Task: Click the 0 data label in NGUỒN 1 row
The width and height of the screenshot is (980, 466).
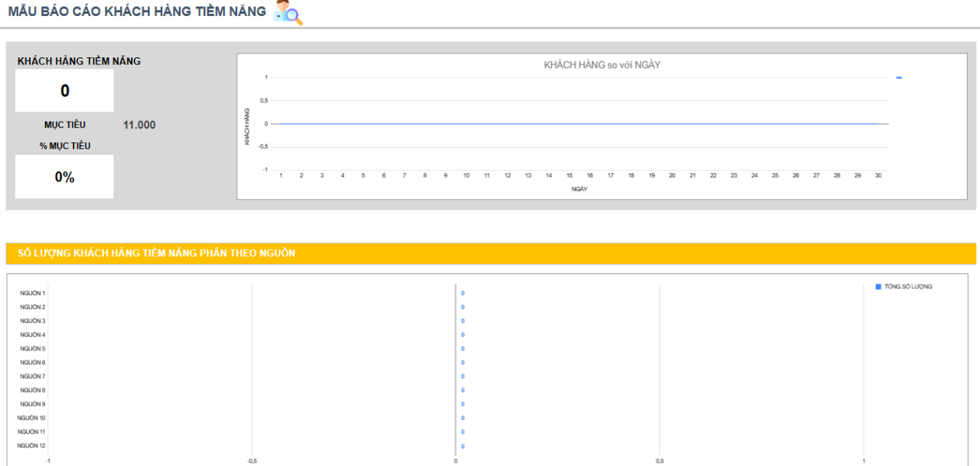Action: tap(463, 293)
